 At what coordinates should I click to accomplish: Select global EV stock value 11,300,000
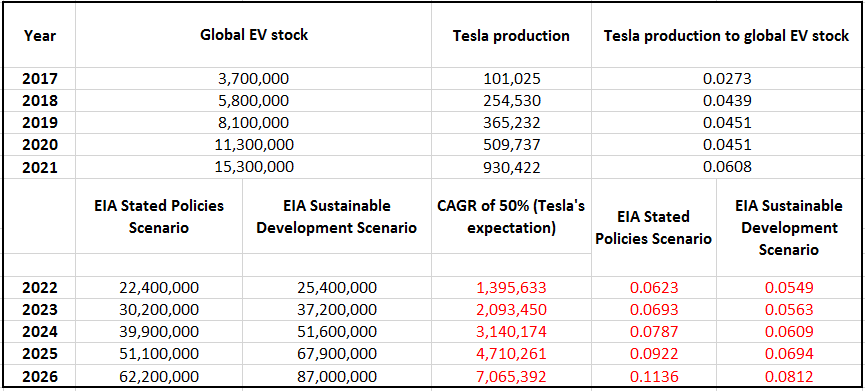tap(254, 145)
